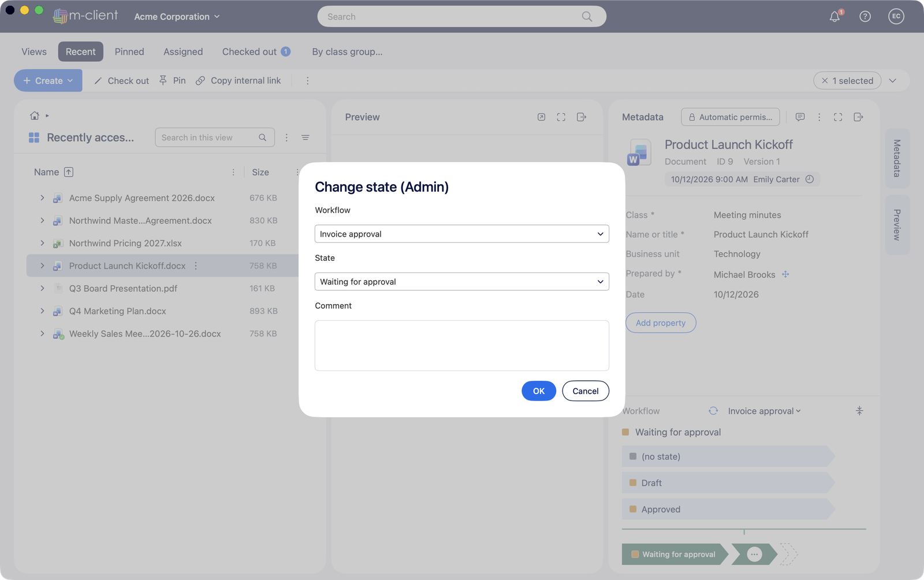Expand the selection chevron beside '1 selected'
Screen dimensions: 924x580
click(x=893, y=81)
